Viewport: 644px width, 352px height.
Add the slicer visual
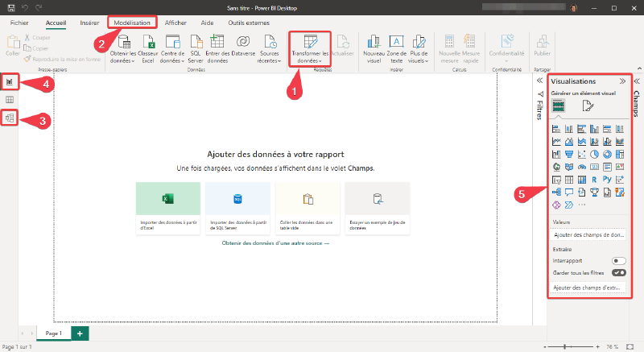(x=556, y=180)
